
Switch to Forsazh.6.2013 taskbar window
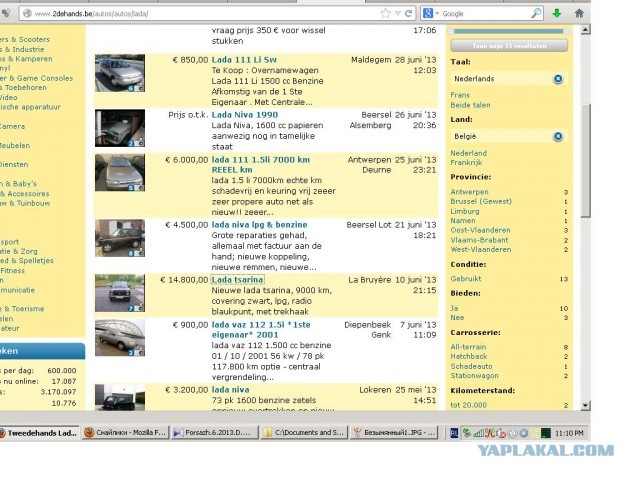[211, 433]
